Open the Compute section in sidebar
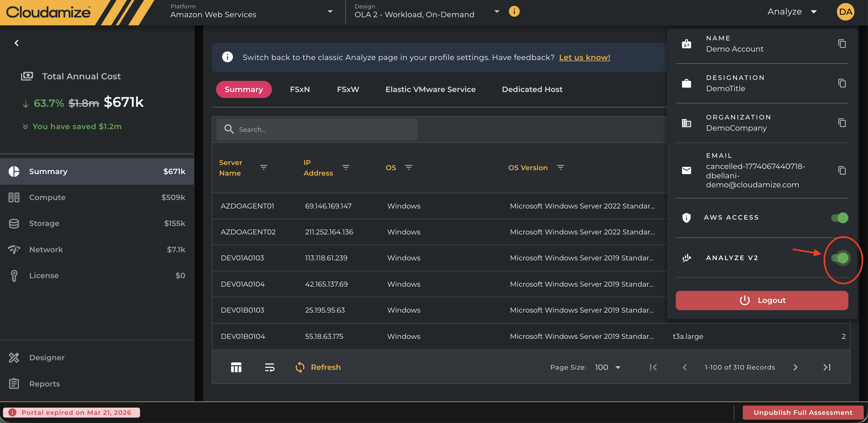The width and height of the screenshot is (868, 423). (x=97, y=197)
